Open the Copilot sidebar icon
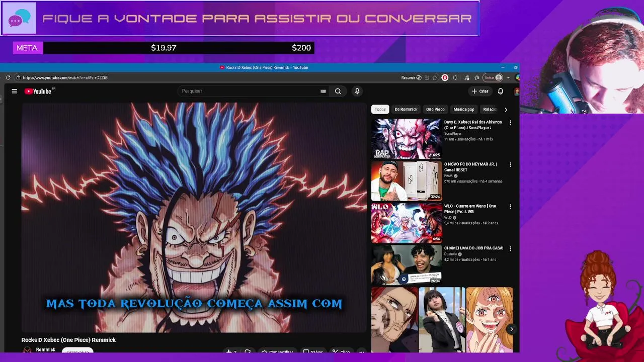The image size is (644, 362). click(517, 77)
